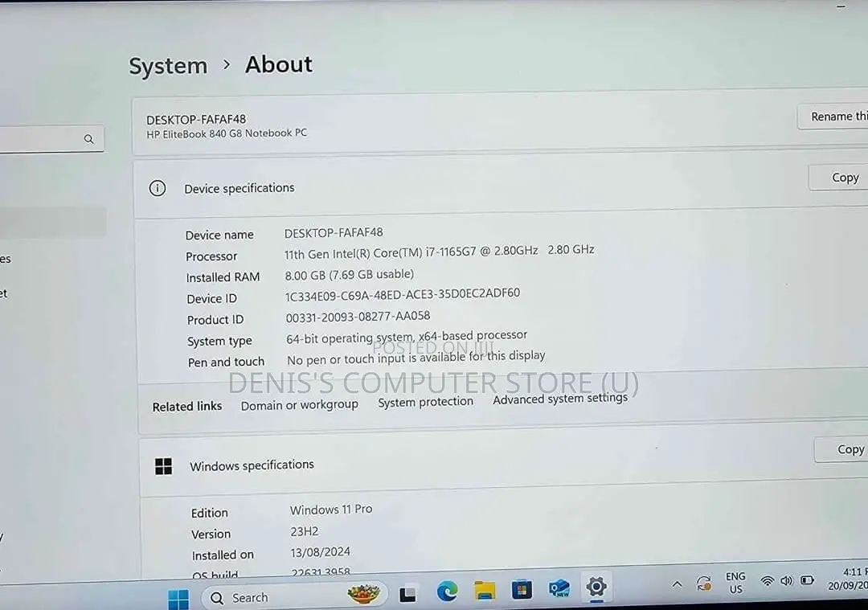
Task: Select the Device ID value text
Action: click(x=403, y=294)
